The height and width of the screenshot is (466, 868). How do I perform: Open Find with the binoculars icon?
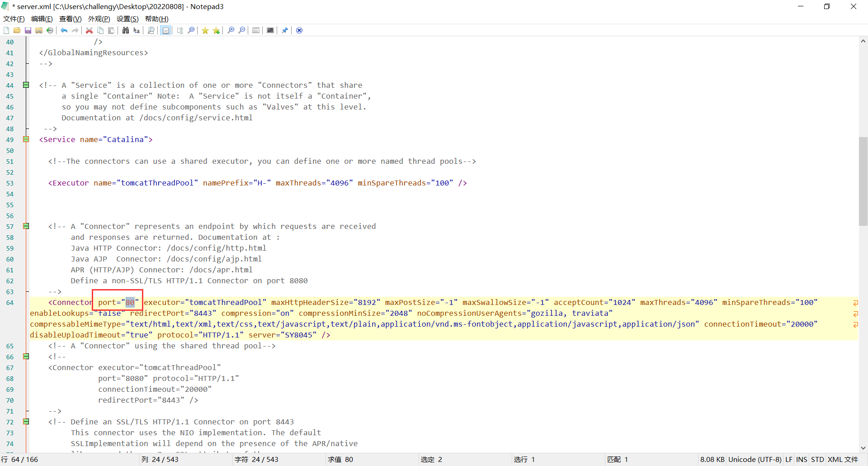(126, 30)
